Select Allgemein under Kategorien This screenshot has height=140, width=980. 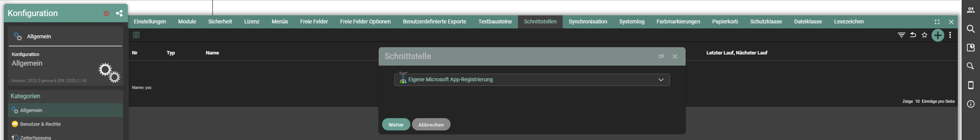coord(65,110)
